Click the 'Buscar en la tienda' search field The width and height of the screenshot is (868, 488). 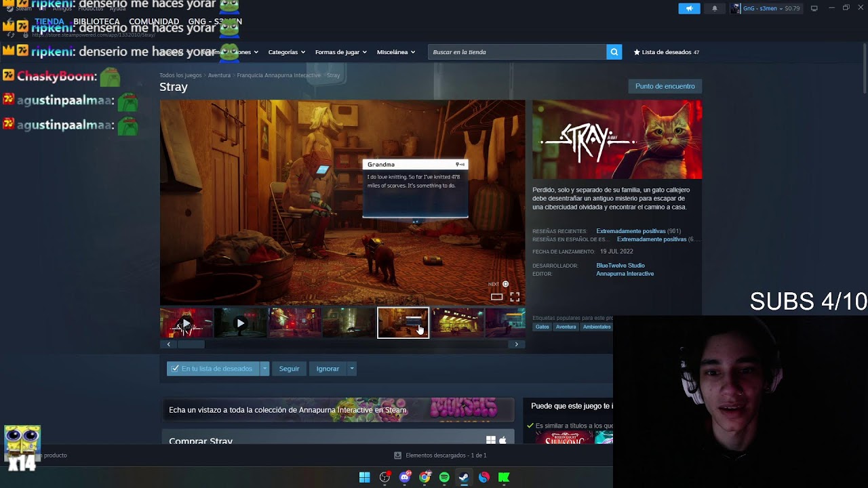(x=517, y=52)
